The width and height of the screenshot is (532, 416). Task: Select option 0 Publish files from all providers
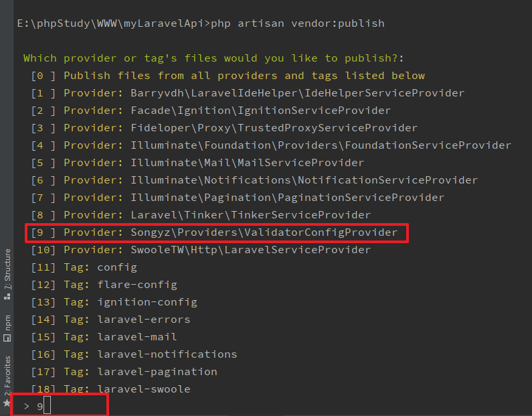point(228,76)
